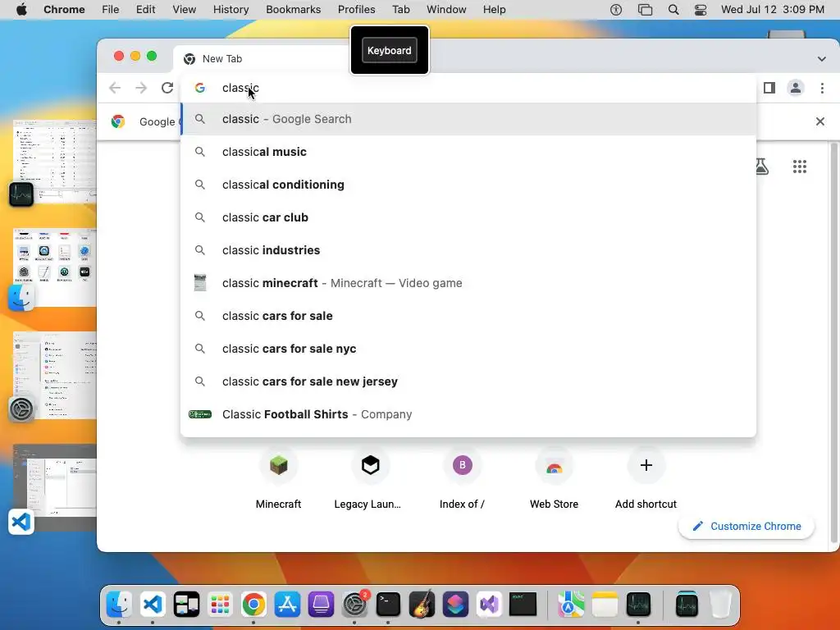This screenshot has width=840, height=630.
Task: Open Control Center in menu bar
Action: (x=701, y=10)
